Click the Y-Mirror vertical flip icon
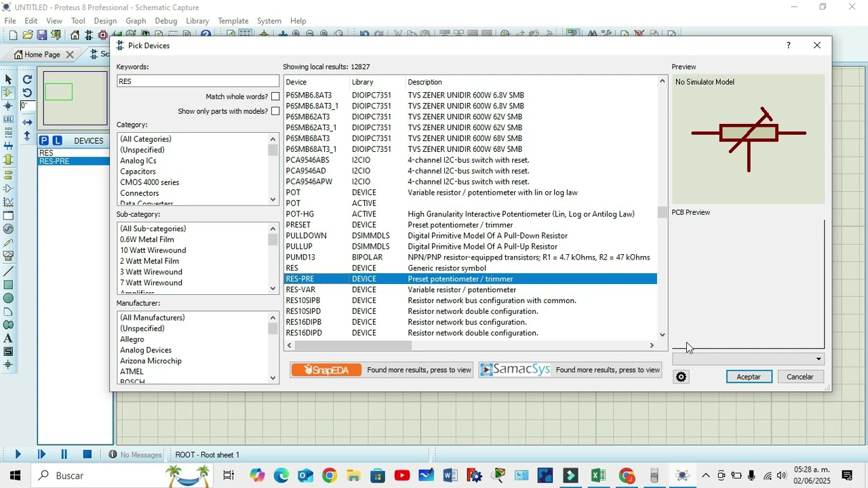Screen dimensions: 868x488 coord(27,136)
